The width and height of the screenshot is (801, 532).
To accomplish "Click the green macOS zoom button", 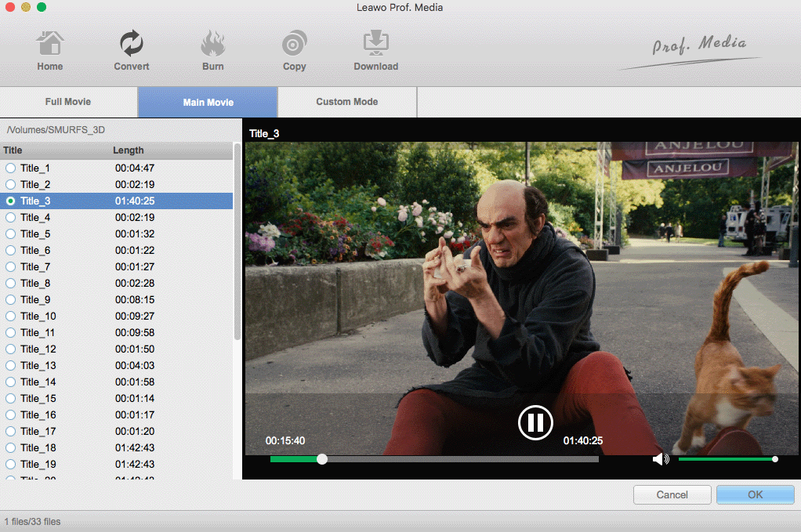I will tap(42, 7).
